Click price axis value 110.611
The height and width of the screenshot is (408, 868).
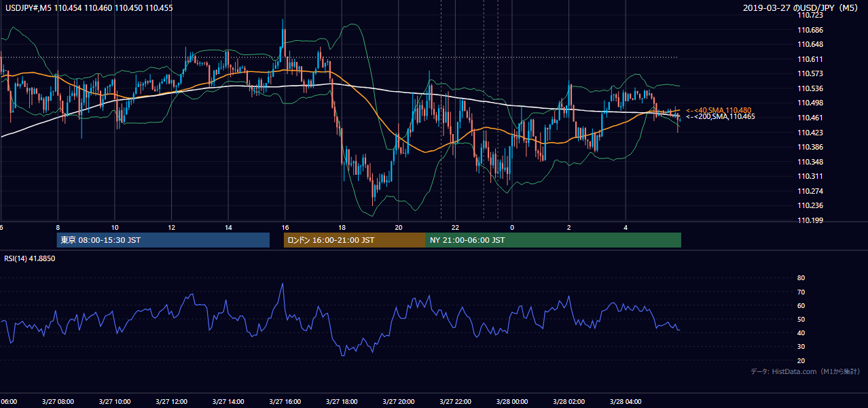810,59
